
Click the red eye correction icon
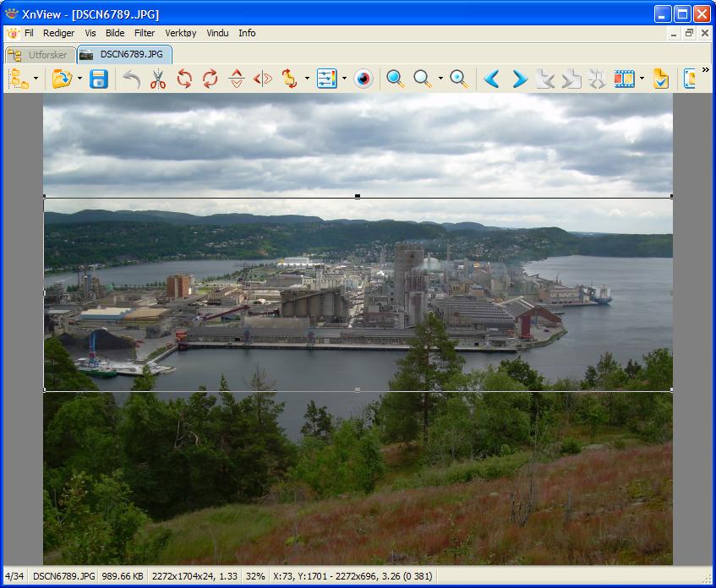pyautogui.click(x=363, y=79)
